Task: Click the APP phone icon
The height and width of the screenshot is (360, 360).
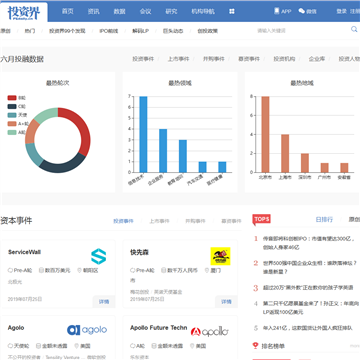Action: click(276, 11)
